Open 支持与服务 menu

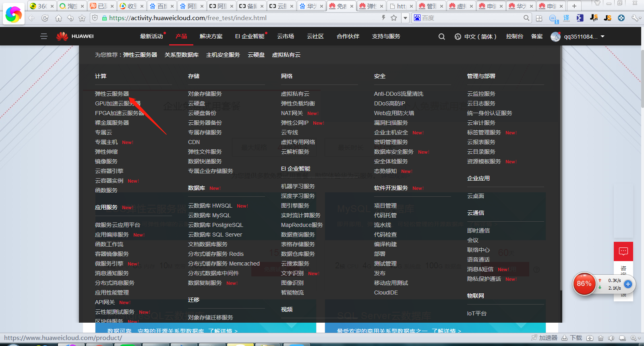tap(386, 36)
